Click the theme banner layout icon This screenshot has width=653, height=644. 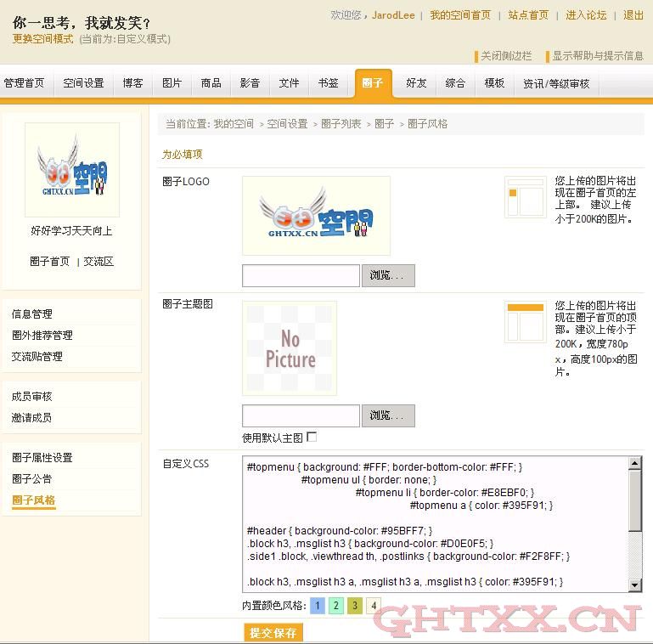525,321
